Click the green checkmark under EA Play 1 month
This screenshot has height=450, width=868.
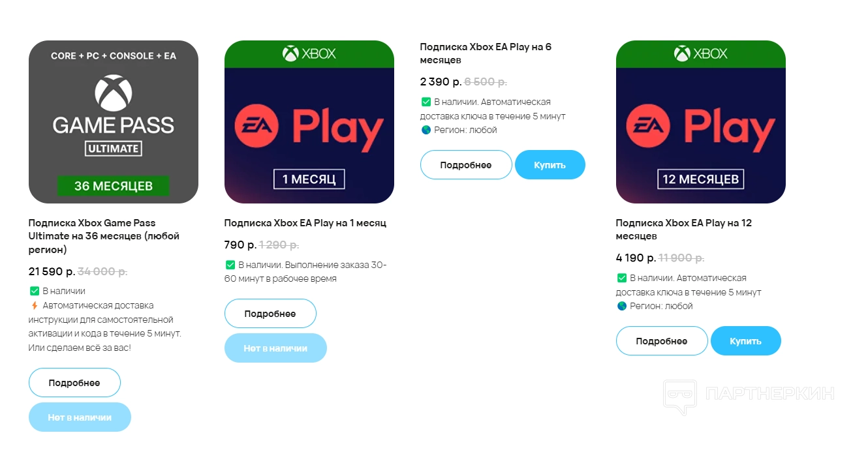click(x=230, y=265)
